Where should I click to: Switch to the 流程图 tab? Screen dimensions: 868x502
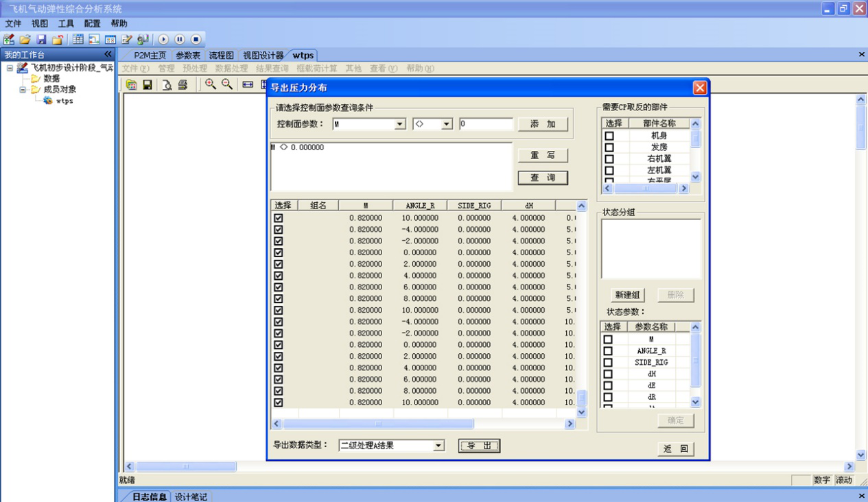(221, 56)
